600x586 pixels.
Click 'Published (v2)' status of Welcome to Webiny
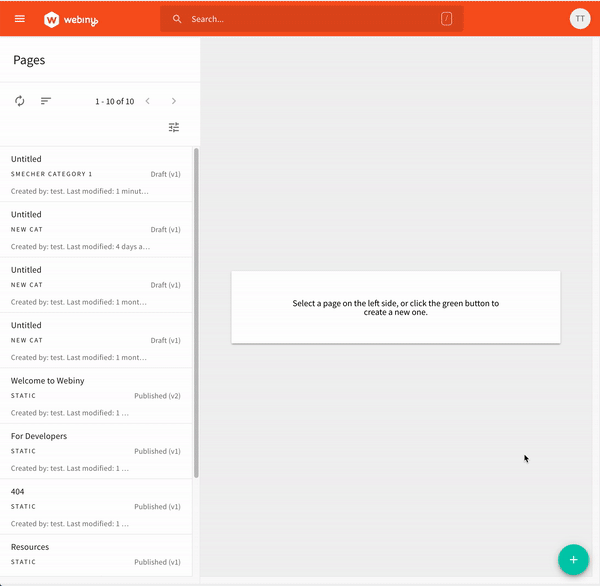[x=157, y=396]
